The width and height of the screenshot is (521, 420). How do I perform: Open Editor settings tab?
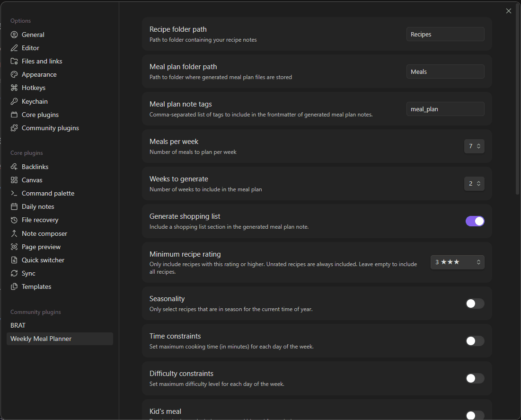point(60,48)
